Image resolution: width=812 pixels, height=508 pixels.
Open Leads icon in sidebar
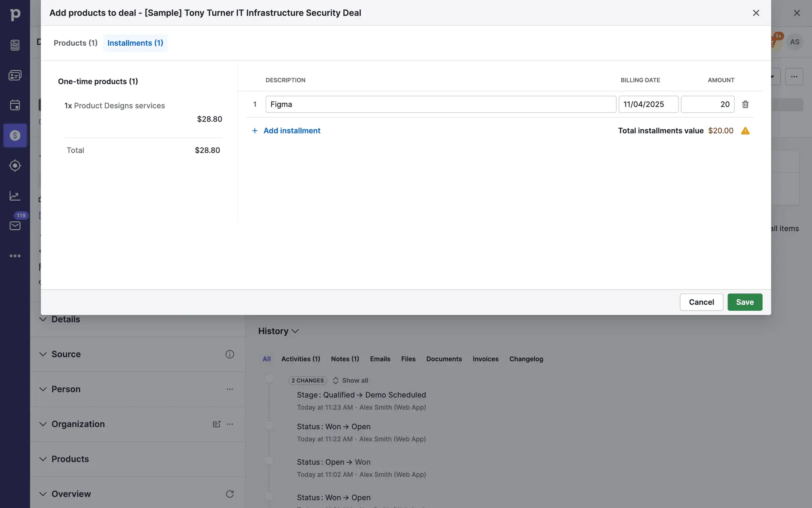[15, 45]
